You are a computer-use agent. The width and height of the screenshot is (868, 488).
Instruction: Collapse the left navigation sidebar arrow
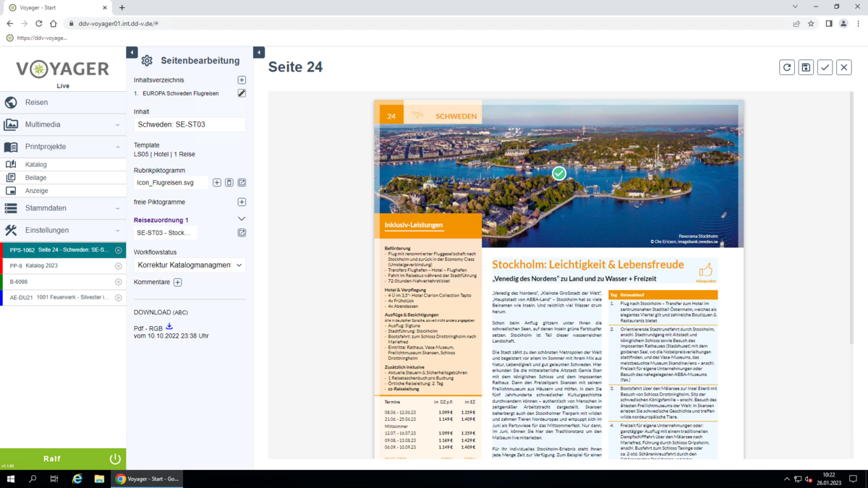(x=132, y=53)
